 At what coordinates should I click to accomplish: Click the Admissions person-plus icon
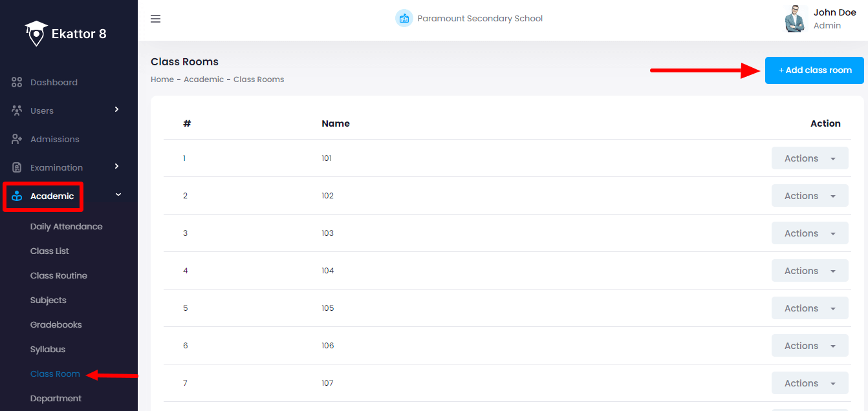[17, 139]
